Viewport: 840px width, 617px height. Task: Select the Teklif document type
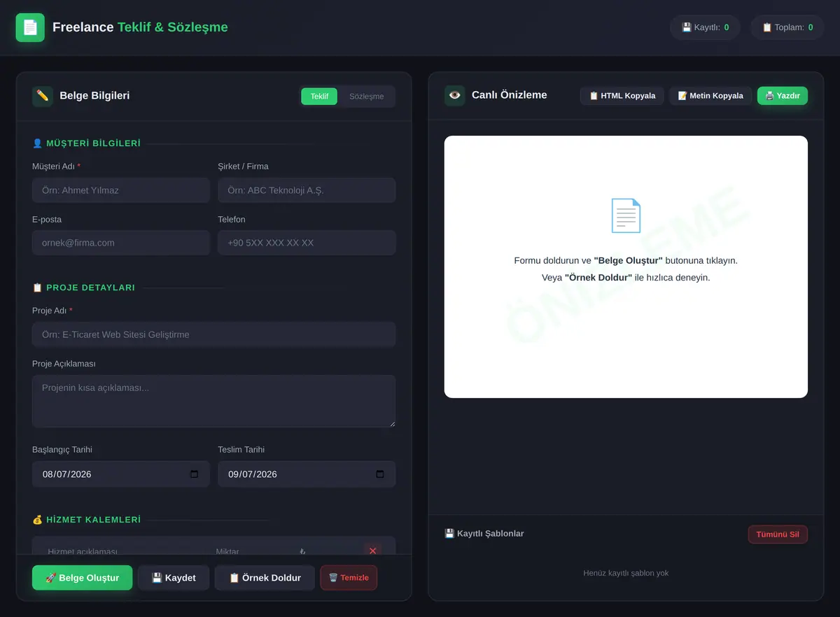319,97
